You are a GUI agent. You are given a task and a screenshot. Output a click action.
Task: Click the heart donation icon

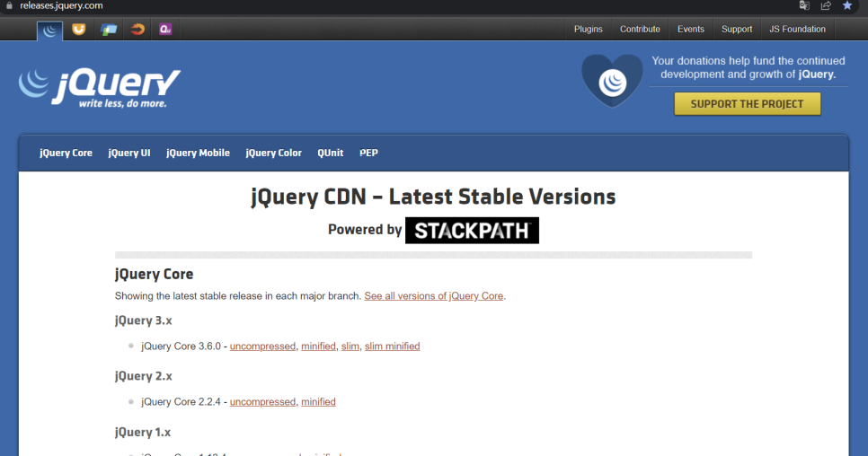[612, 82]
